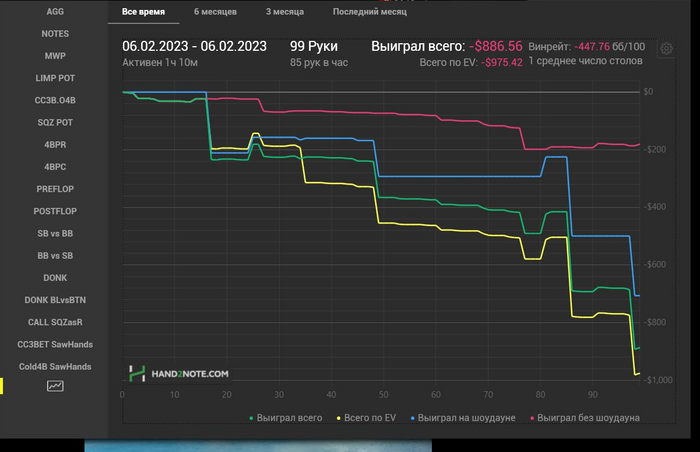Toggle the Выиграл без шоудауна legend series
The height and width of the screenshot is (452, 700).
[584, 418]
